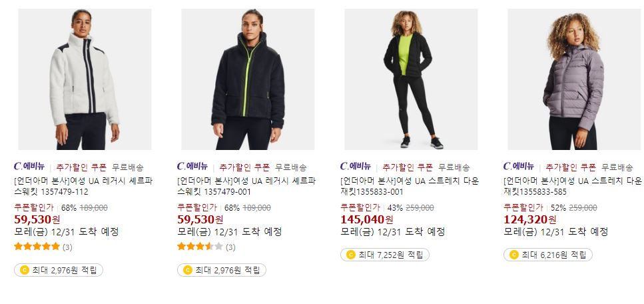The width and height of the screenshot is (644, 304).
Task: Open the purple down jacket product image
Action: [x=574, y=79]
